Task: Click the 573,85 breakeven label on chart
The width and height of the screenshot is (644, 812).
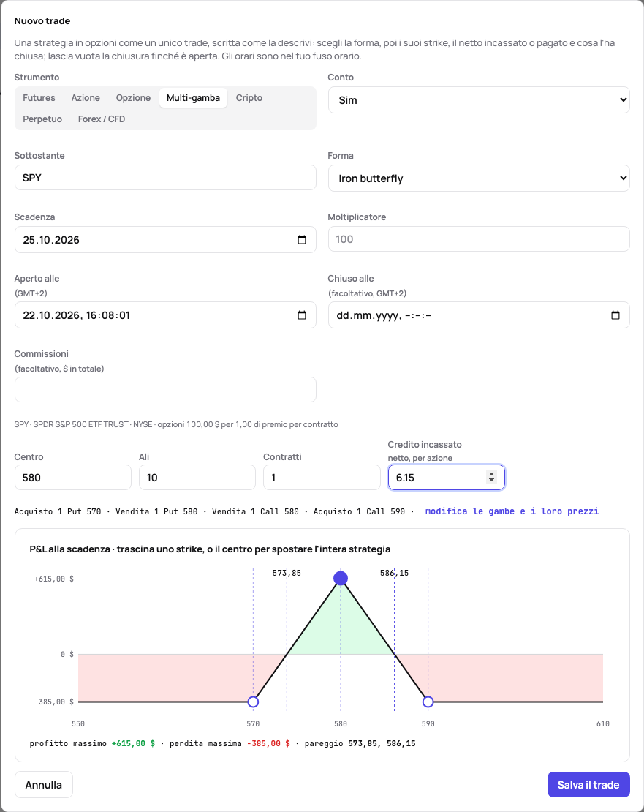Action: [287, 573]
